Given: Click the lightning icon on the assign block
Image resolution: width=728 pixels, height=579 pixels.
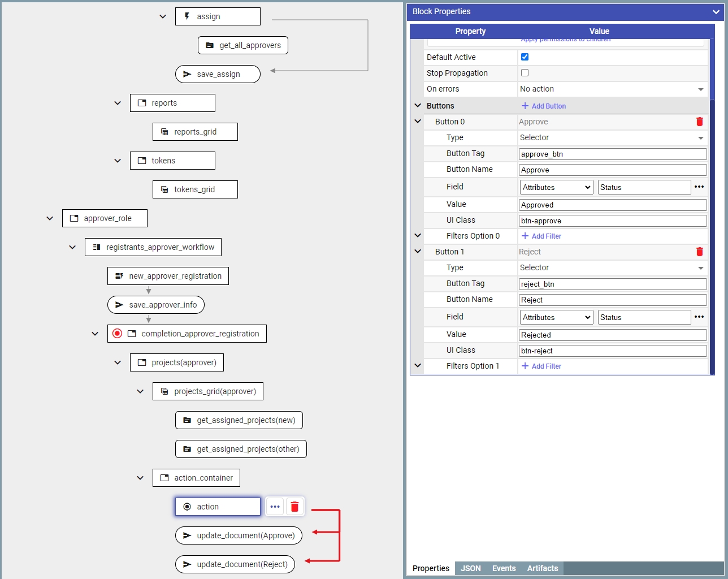Looking at the screenshot, I should click(187, 16).
